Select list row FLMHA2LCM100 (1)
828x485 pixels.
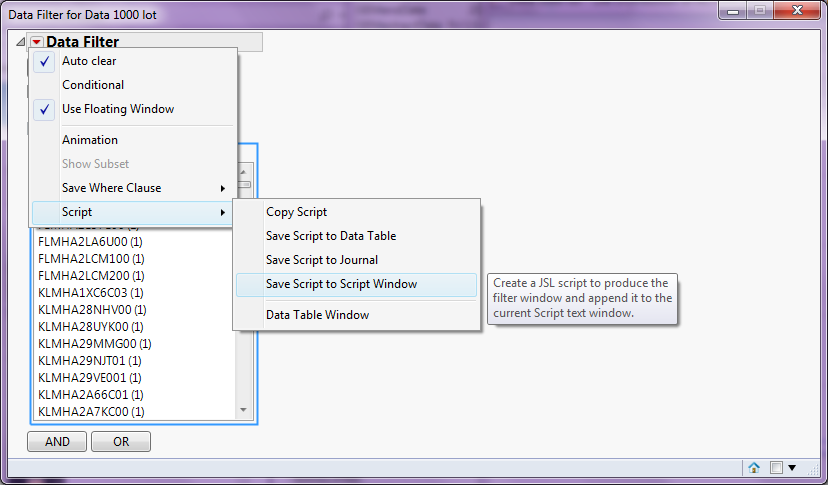(x=135, y=259)
